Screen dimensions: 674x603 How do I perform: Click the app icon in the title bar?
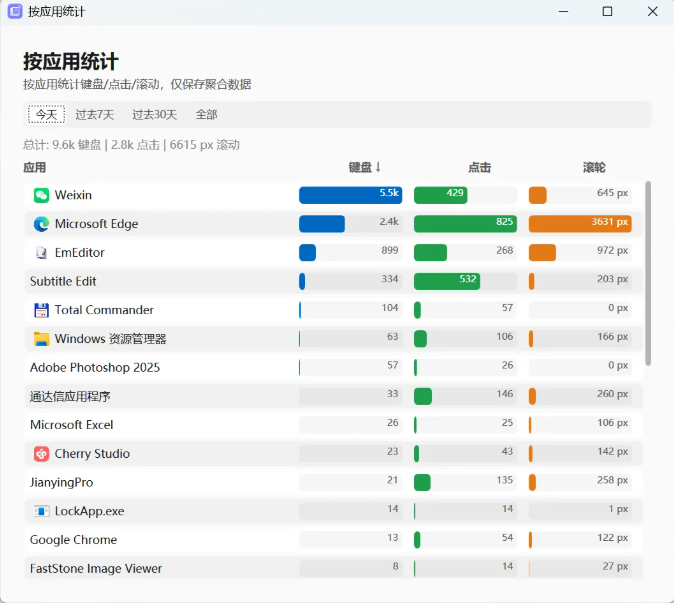[15, 11]
